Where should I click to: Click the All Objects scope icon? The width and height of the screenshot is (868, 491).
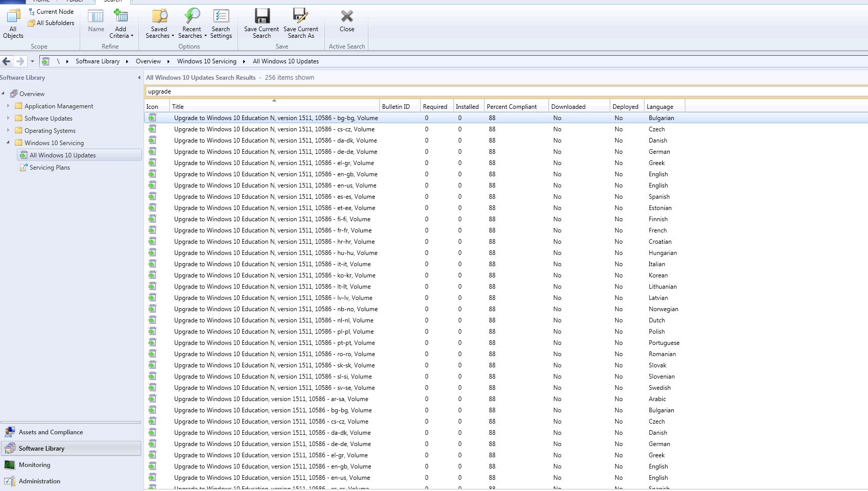click(13, 24)
